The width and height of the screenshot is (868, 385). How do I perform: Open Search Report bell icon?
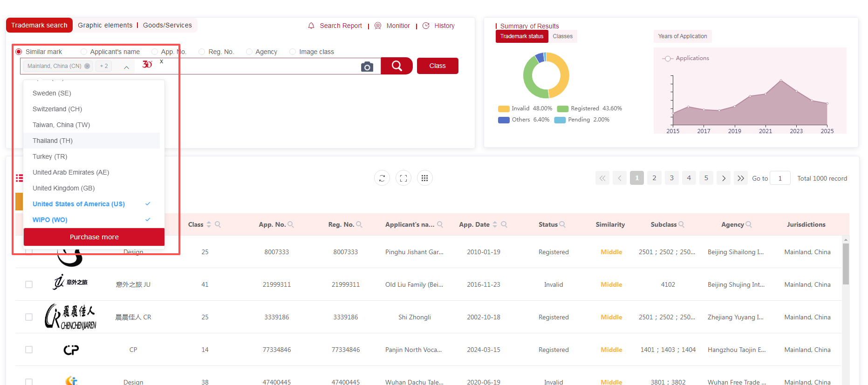[311, 26]
